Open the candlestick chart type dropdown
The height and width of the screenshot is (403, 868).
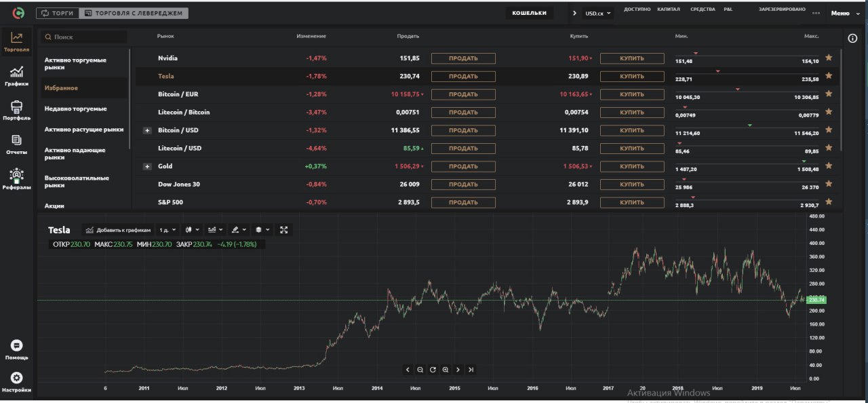pyautogui.click(x=192, y=230)
